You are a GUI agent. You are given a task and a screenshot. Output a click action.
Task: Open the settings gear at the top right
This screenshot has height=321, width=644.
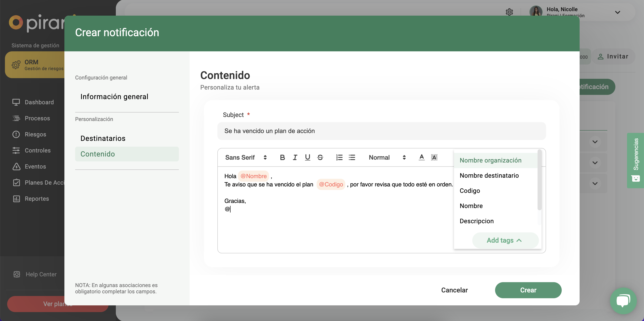click(x=509, y=12)
